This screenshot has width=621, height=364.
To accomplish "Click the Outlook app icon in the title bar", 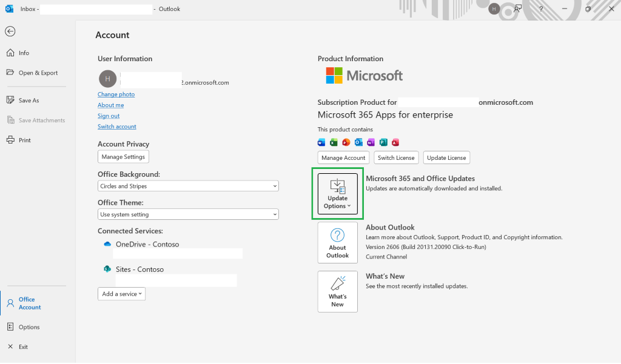I will point(10,8).
